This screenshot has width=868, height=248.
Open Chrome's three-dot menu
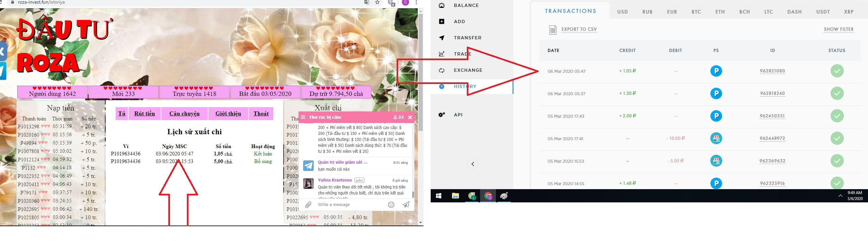click(416, 2)
